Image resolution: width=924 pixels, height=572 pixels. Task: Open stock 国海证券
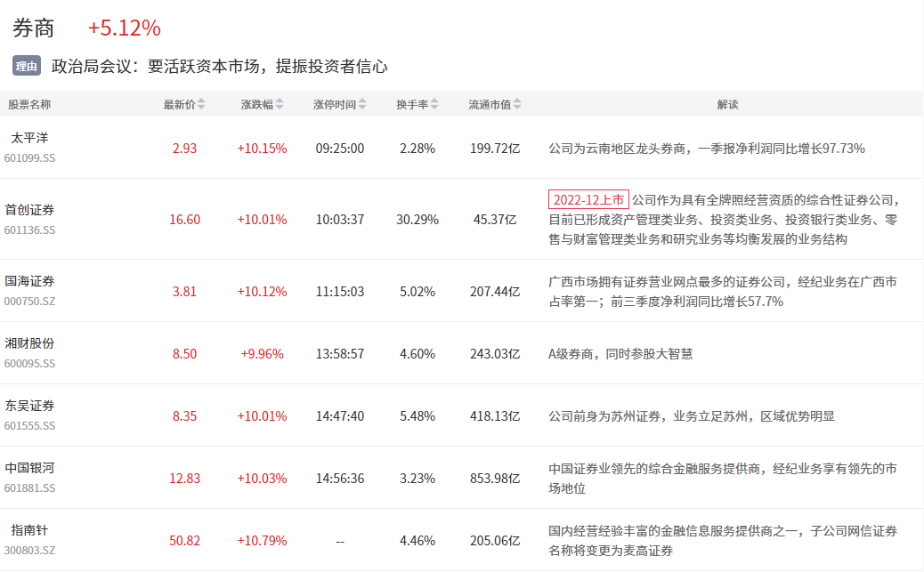(29, 281)
